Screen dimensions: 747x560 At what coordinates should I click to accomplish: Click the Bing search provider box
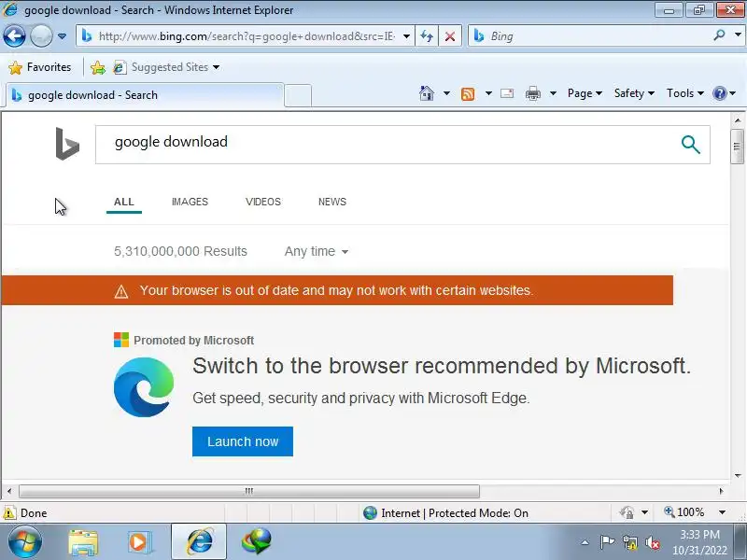coord(591,36)
